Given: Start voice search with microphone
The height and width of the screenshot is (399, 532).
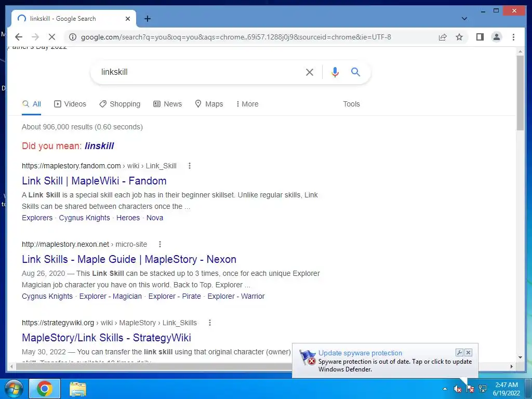Looking at the screenshot, I should point(335,72).
